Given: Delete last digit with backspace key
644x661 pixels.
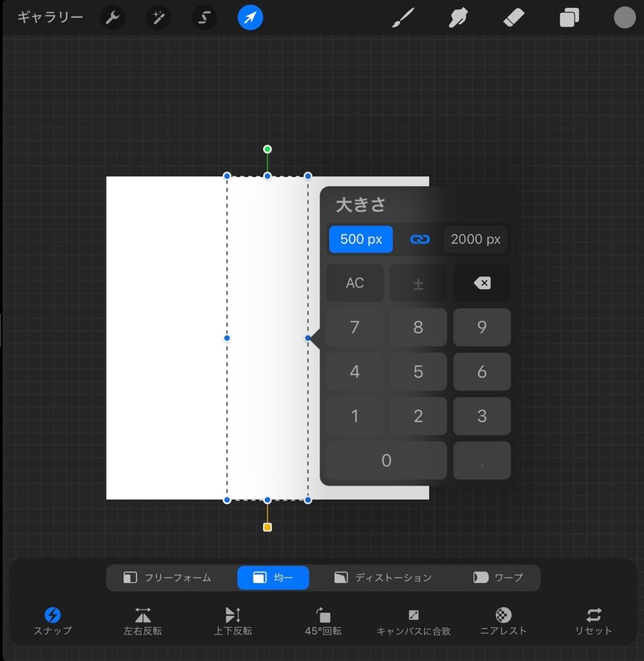Looking at the screenshot, I should click(x=482, y=283).
